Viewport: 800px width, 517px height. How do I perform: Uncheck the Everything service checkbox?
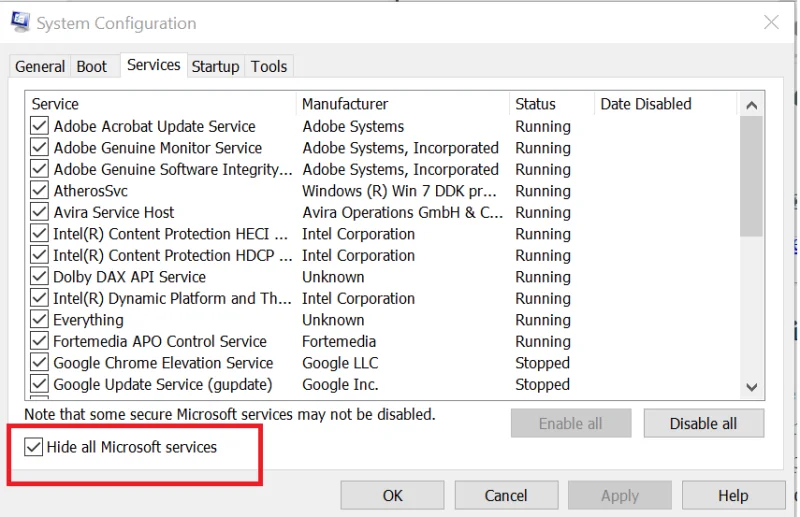tap(40, 320)
